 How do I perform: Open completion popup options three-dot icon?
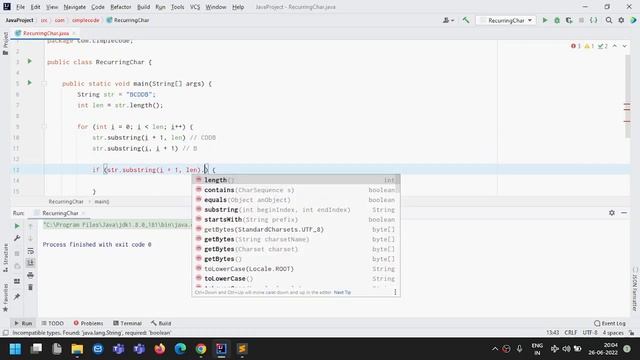point(395,292)
